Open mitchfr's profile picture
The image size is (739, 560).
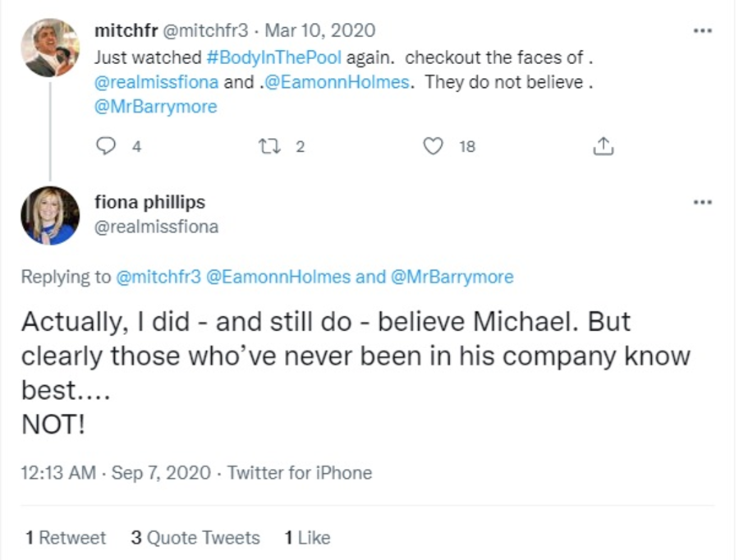50,48
